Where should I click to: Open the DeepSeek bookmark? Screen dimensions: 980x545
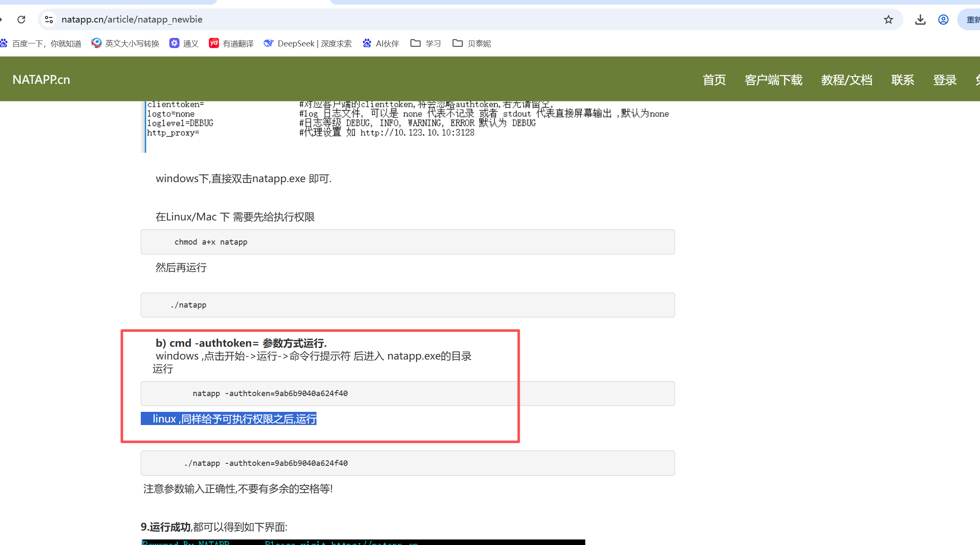(308, 43)
